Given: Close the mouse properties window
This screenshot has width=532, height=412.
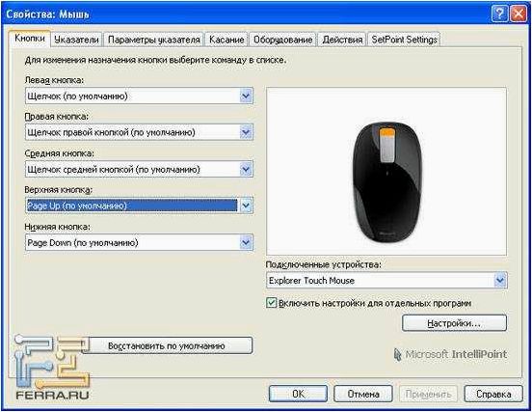Looking at the screenshot, I should [519, 14].
